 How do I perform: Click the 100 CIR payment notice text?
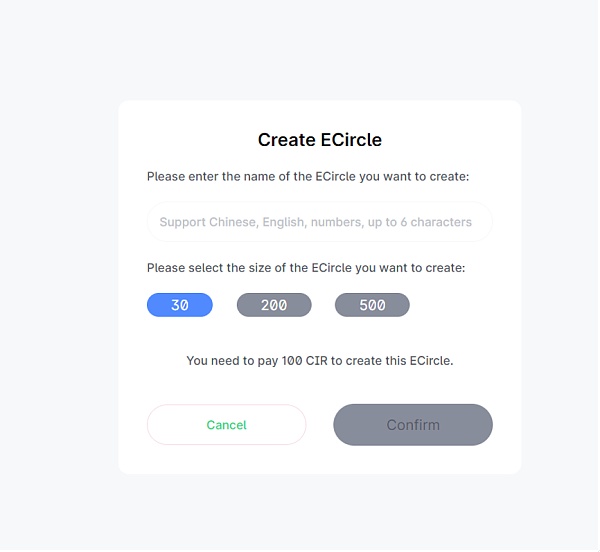coord(321,361)
